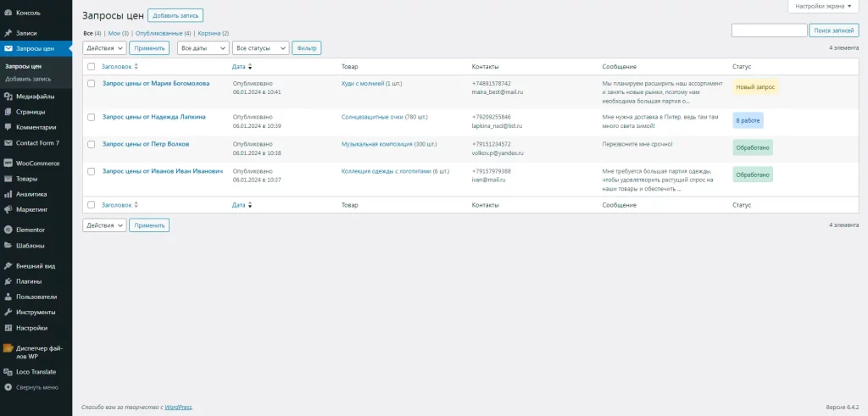Focus the search records input field
This screenshot has width=868, height=416.
tap(769, 31)
